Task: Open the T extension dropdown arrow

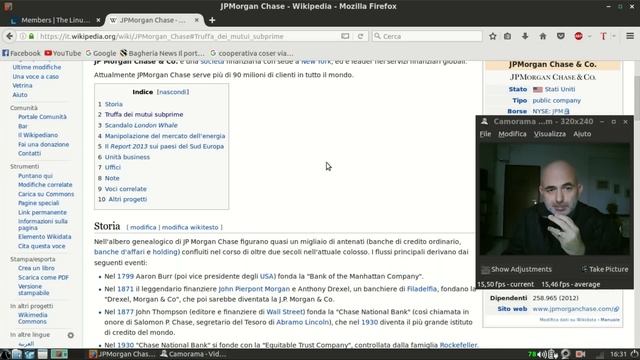Action: [613, 36]
